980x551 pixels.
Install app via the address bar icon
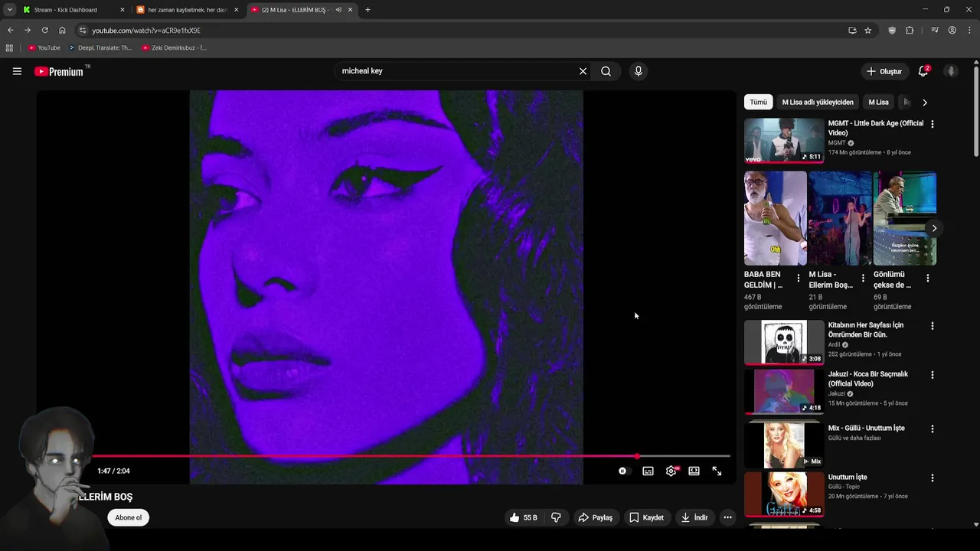[x=852, y=31]
